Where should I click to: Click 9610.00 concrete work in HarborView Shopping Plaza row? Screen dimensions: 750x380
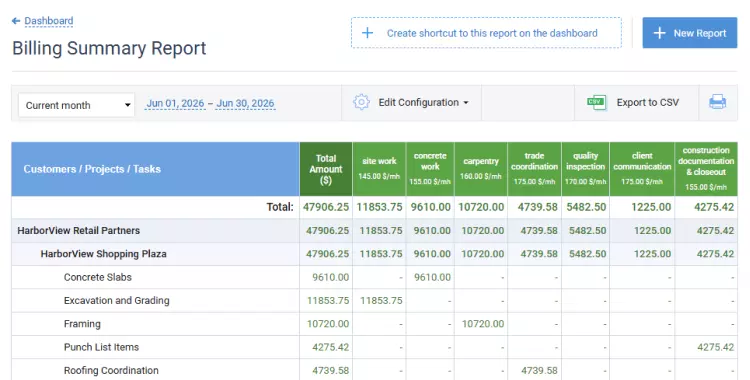coord(432,254)
